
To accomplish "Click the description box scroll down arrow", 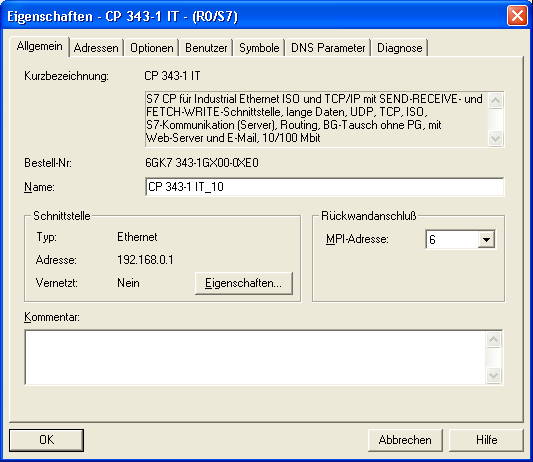I will point(495,138).
